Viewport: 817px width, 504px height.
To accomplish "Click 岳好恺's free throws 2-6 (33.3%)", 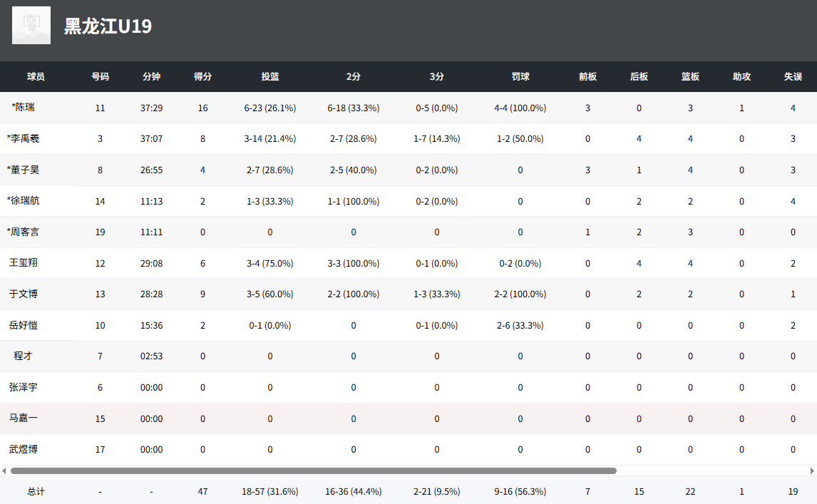I will (x=520, y=325).
